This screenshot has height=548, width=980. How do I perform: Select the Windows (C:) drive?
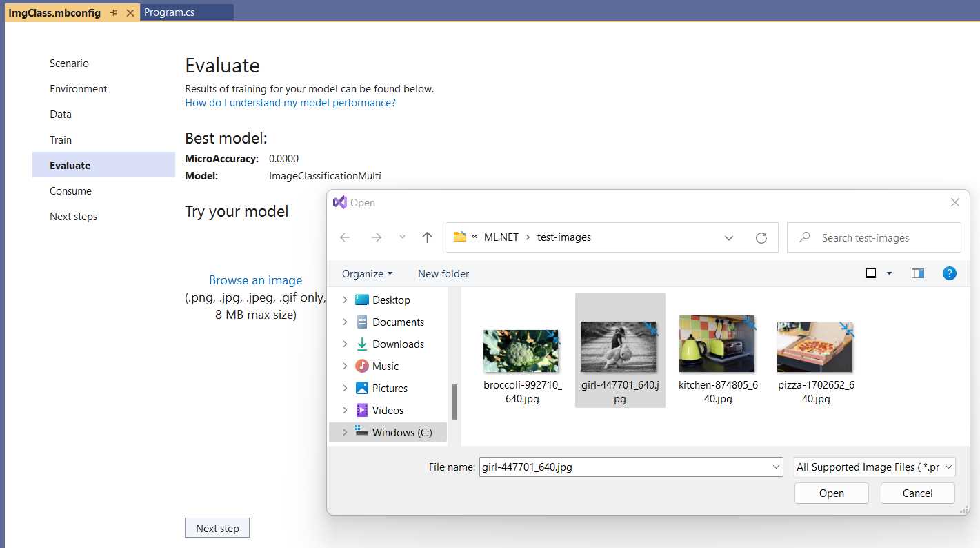(x=403, y=431)
